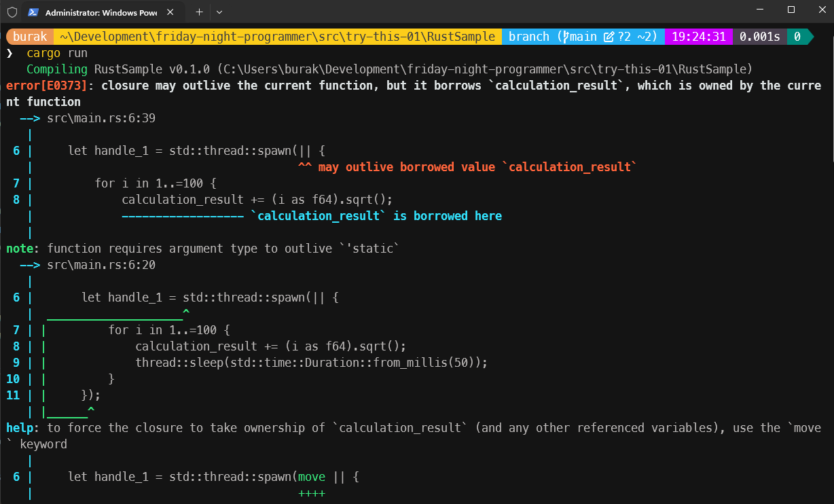Click the administrator shield icon in title bar

click(12, 12)
